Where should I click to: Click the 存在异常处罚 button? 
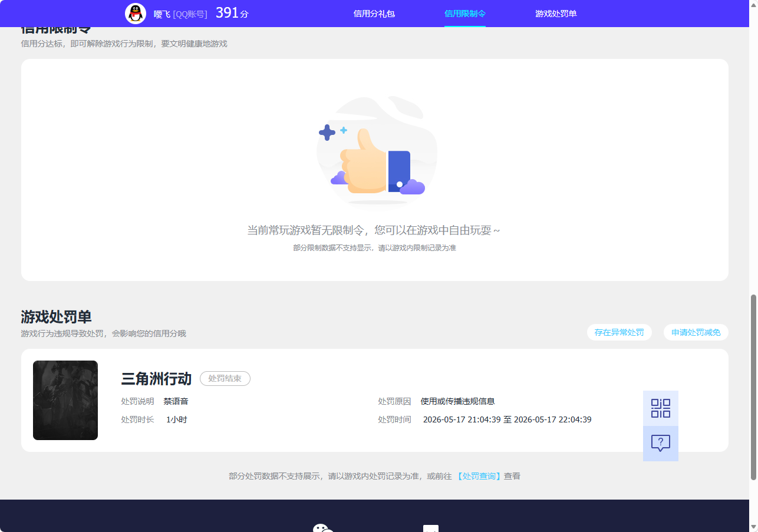pyautogui.click(x=619, y=332)
